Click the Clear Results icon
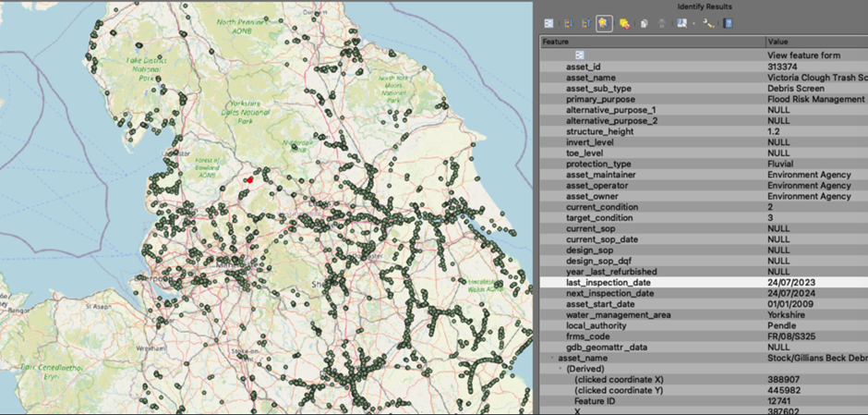 (625, 23)
